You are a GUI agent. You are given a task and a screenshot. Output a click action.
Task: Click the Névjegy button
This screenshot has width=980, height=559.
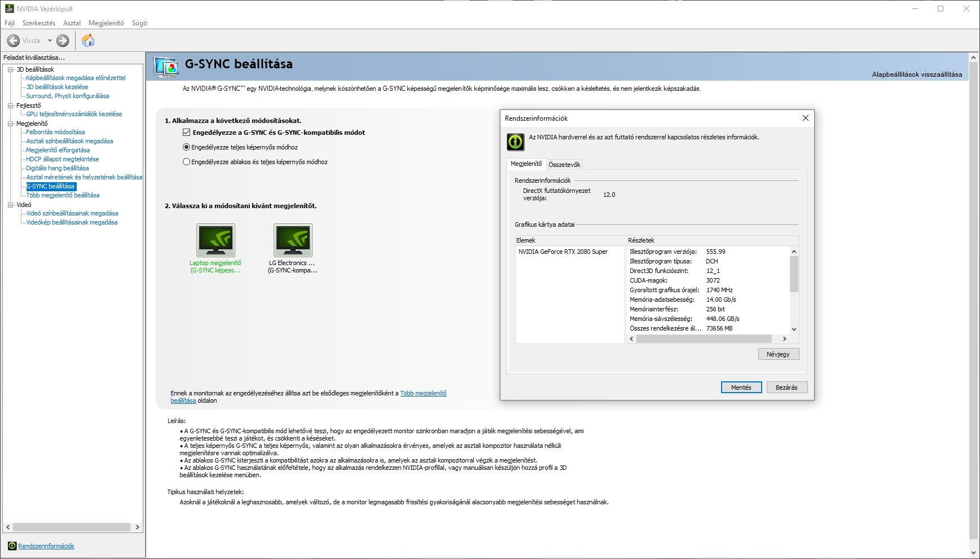[779, 354]
